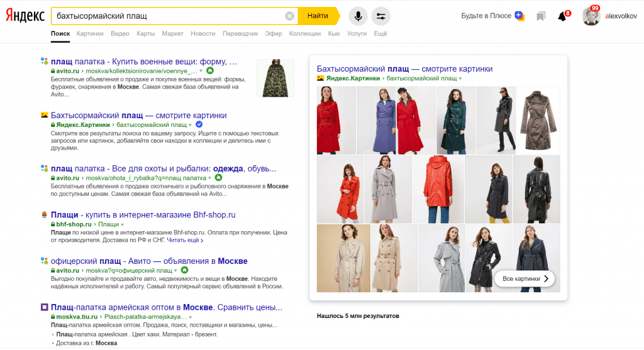644x350 pixels.
Task: Open alexvolkov profile avatar
Action: 591,16
